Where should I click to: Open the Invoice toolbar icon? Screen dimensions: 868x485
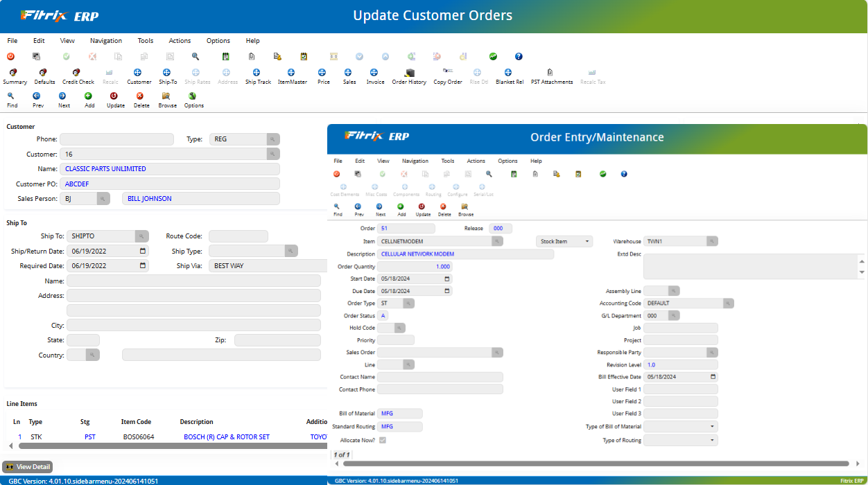pos(374,73)
